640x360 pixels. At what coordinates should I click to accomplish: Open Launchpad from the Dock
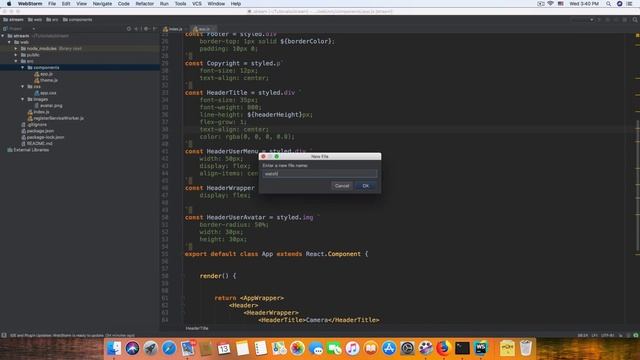151,348
